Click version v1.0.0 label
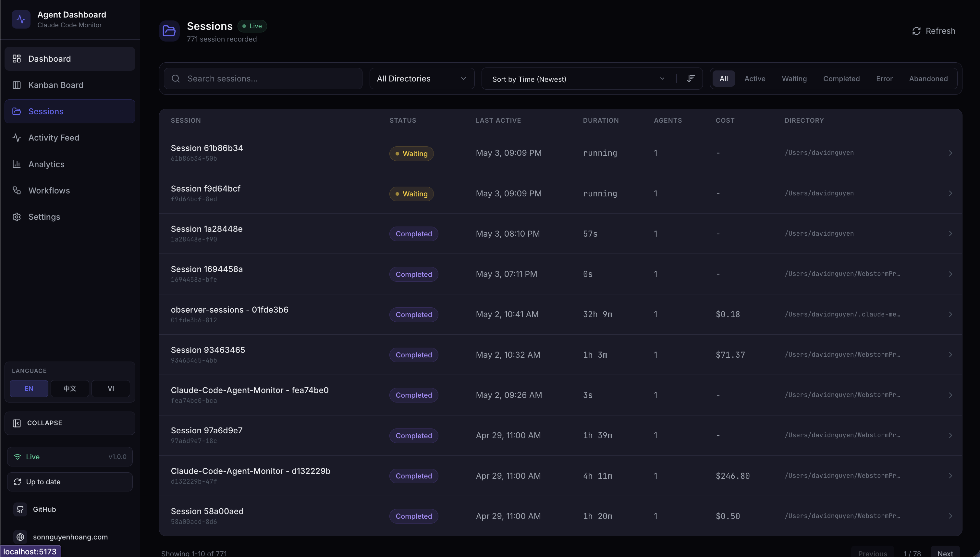Screen dimensions: 980x557 click(117, 457)
